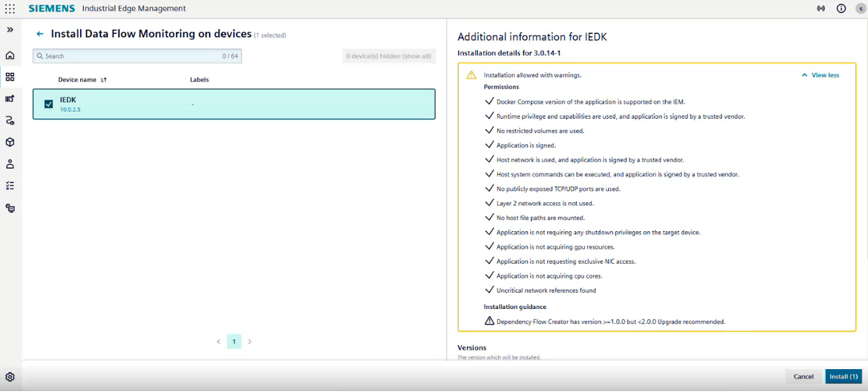Viewport: 868px width, 392px height.
Task: Go to previous page of devices
Action: [x=219, y=341]
